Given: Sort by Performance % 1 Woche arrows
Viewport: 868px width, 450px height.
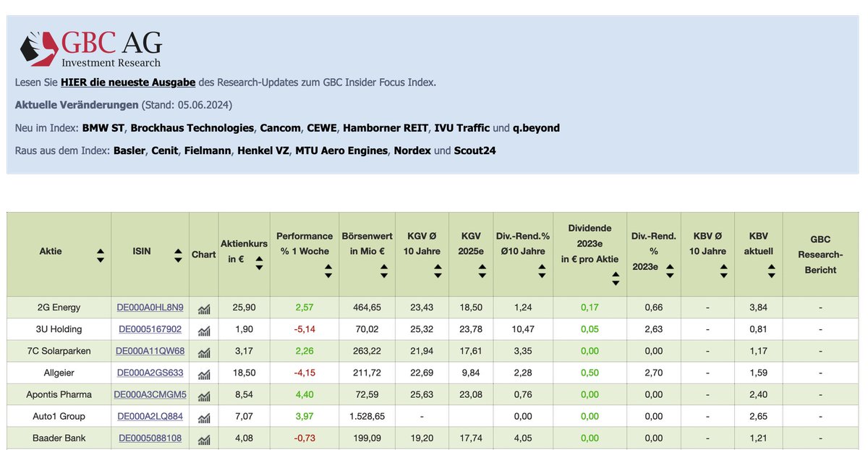Looking at the screenshot, I should click(328, 270).
